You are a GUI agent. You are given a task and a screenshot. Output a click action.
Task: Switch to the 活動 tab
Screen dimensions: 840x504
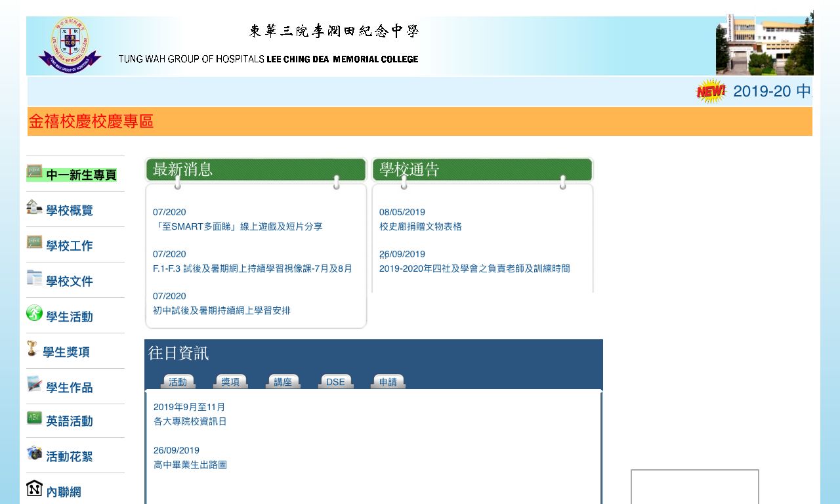tap(178, 382)
